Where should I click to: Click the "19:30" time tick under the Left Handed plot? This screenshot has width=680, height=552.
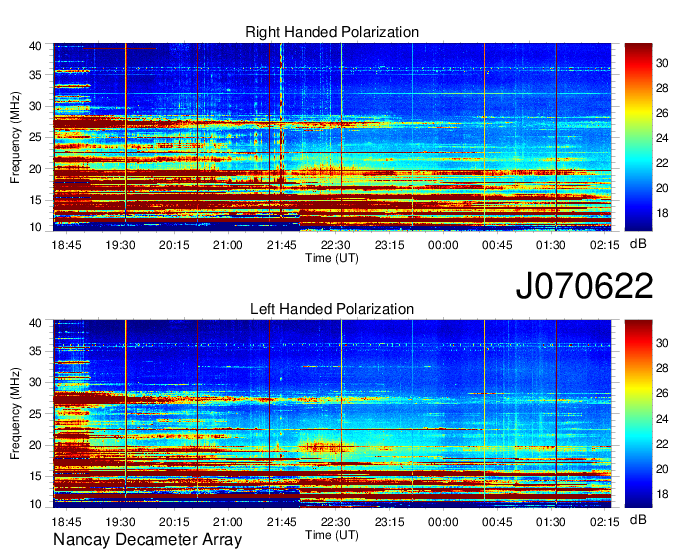tap(120, 522)
